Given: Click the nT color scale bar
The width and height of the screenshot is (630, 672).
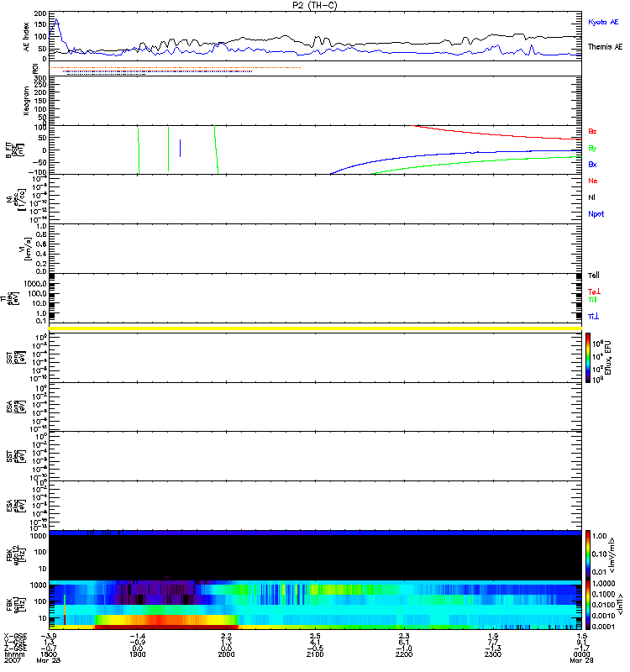Looking at the screenshot, I should tap(589, 603).
